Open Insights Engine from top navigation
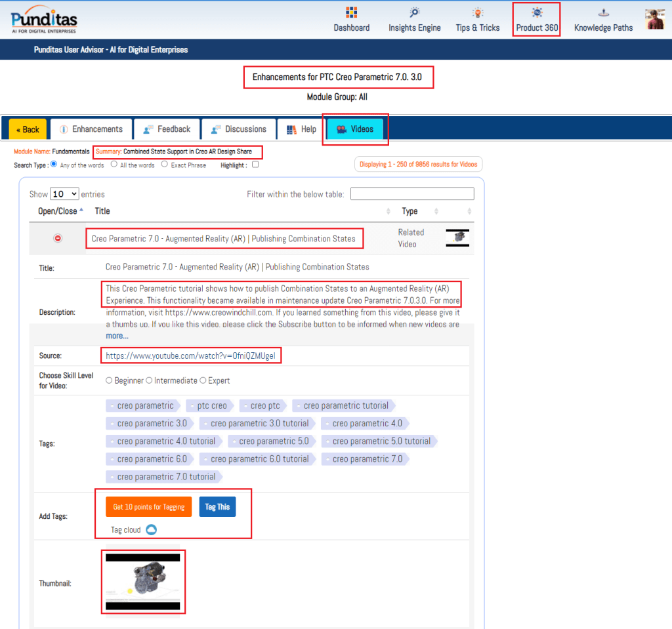The width and height of the screenshot is (672, 629). (414, 13)
